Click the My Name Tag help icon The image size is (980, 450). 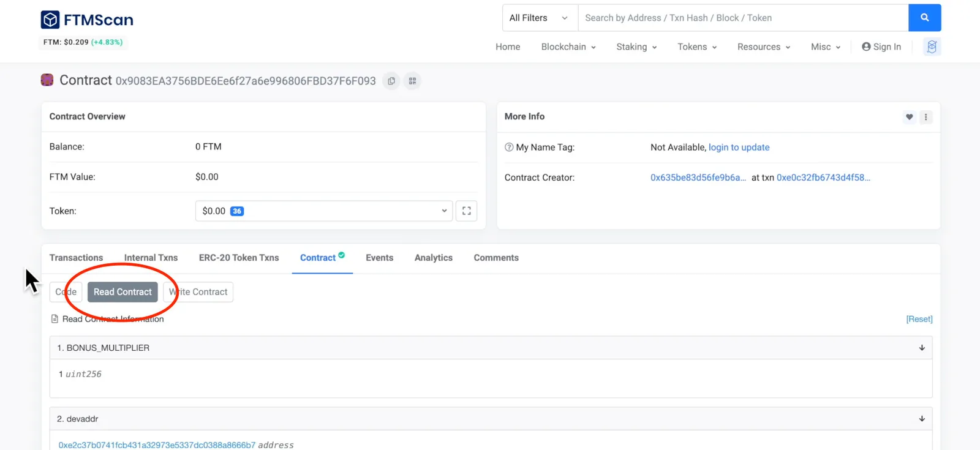(509, 148)
